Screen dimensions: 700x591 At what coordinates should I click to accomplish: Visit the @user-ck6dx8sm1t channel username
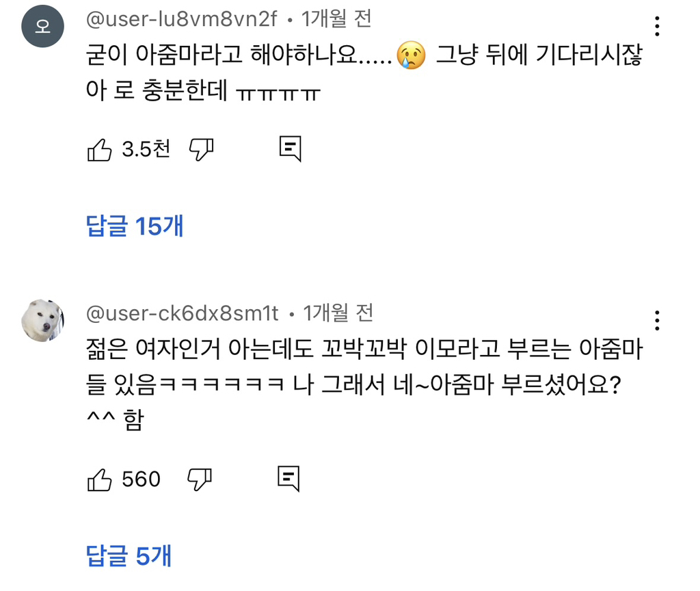pyautogui.click(x=183, y=313)
